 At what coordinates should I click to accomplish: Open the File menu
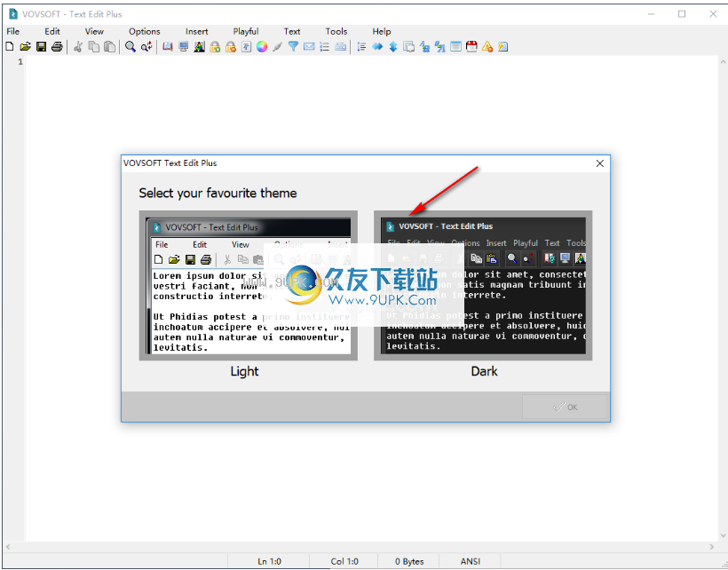(13, 31)
